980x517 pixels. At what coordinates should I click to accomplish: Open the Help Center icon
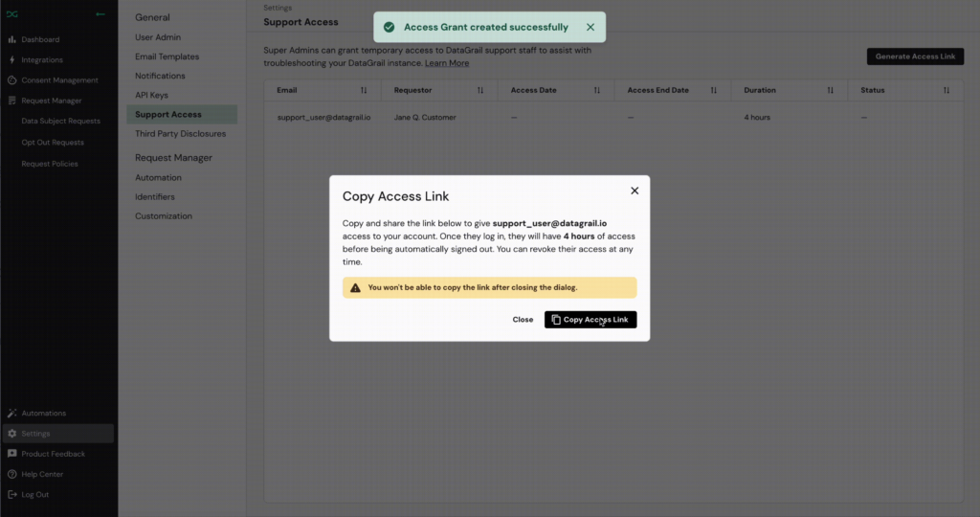click(12, 474)
